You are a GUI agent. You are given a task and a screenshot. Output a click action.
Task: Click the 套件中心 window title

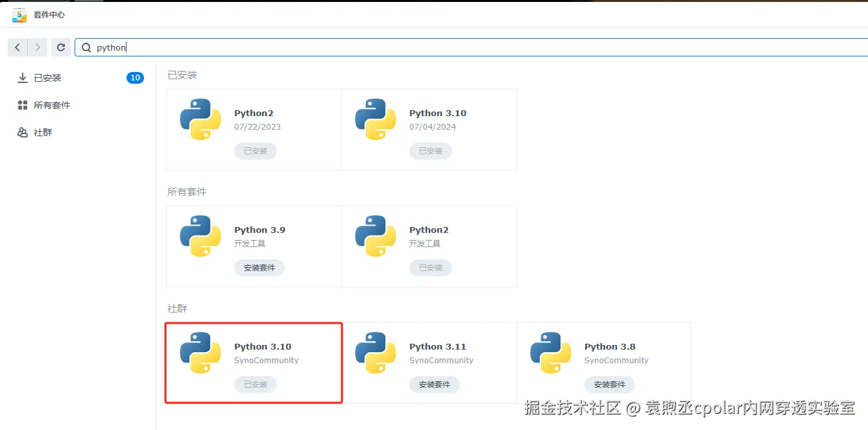tap(49, 14)
